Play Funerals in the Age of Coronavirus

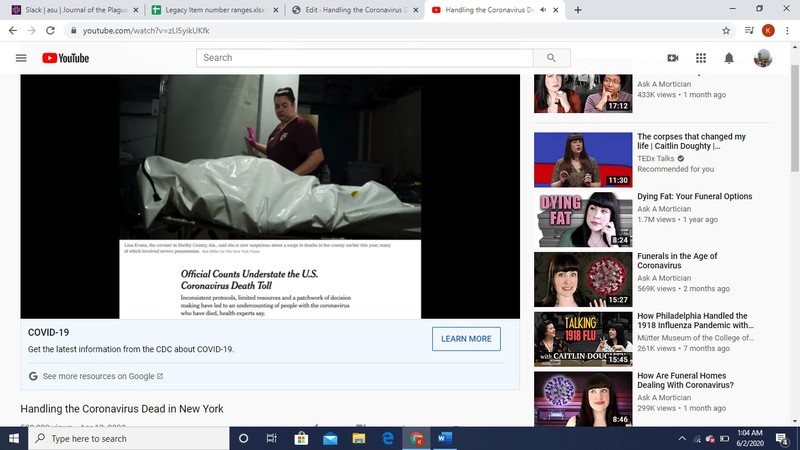point(583,279)
